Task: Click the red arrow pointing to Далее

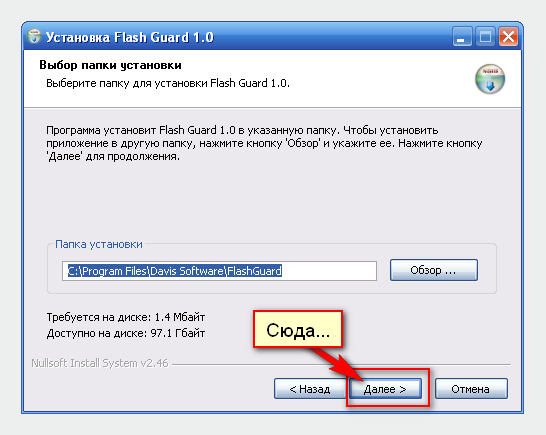Action: (x=336, y=364)
